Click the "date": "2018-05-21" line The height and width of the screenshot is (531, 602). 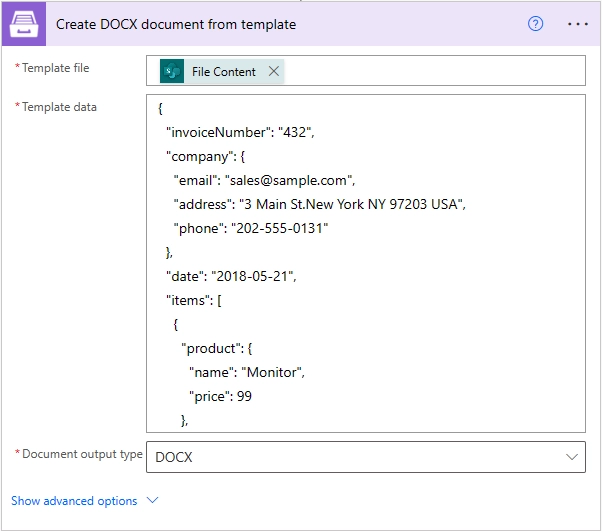pyautogui.click(x=231, y=276)
